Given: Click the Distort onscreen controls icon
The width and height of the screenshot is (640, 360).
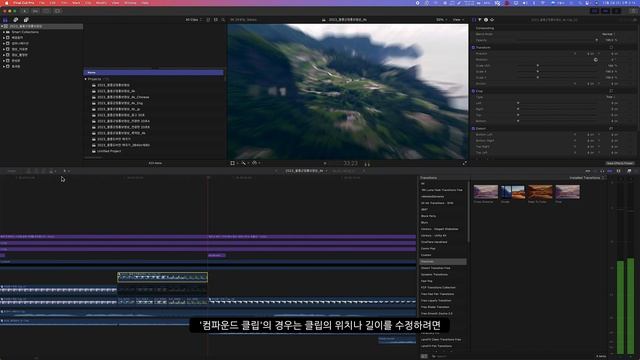Looking at the screenshot, I should coord(611,129).
